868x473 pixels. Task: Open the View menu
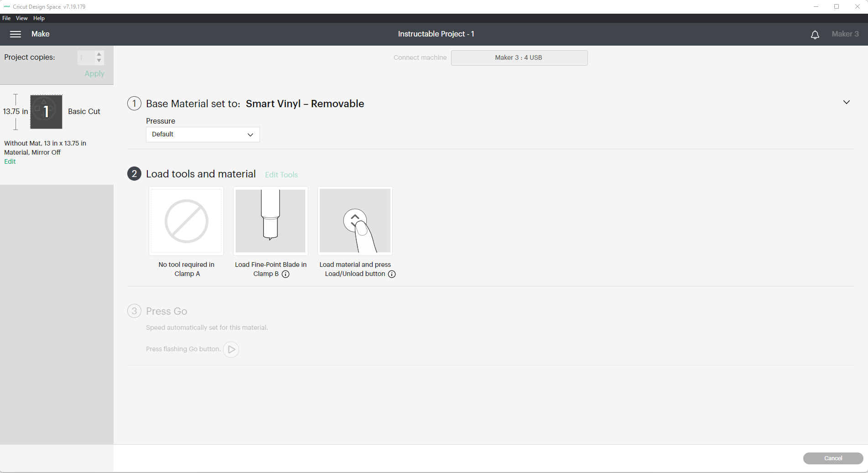21,18
